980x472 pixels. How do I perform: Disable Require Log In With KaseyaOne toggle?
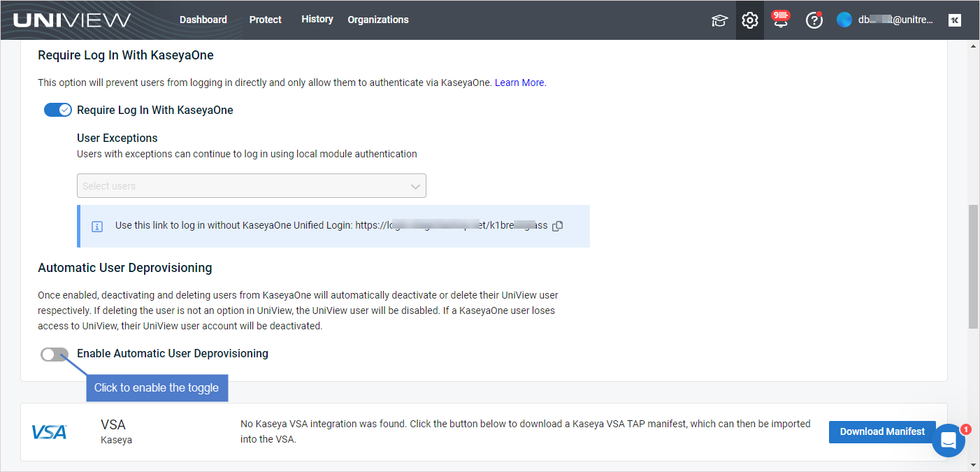point(58,110)
